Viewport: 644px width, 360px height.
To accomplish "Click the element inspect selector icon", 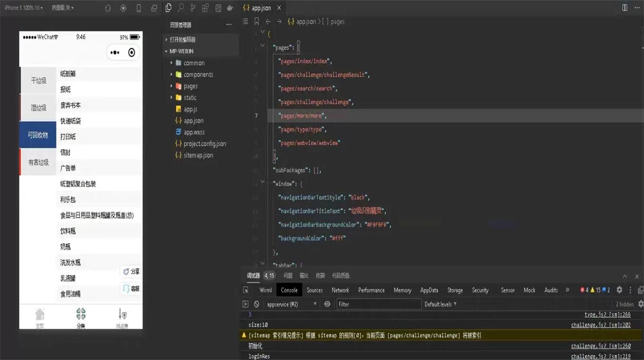I will (x=246, y=290).
